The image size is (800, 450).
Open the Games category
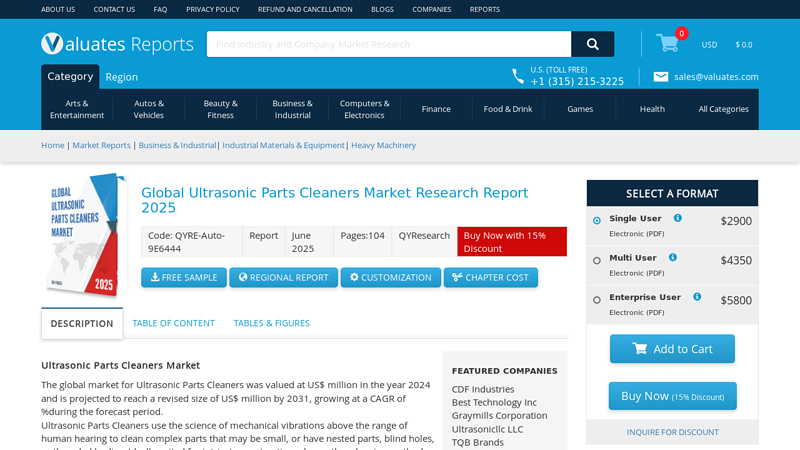(580, 109)
